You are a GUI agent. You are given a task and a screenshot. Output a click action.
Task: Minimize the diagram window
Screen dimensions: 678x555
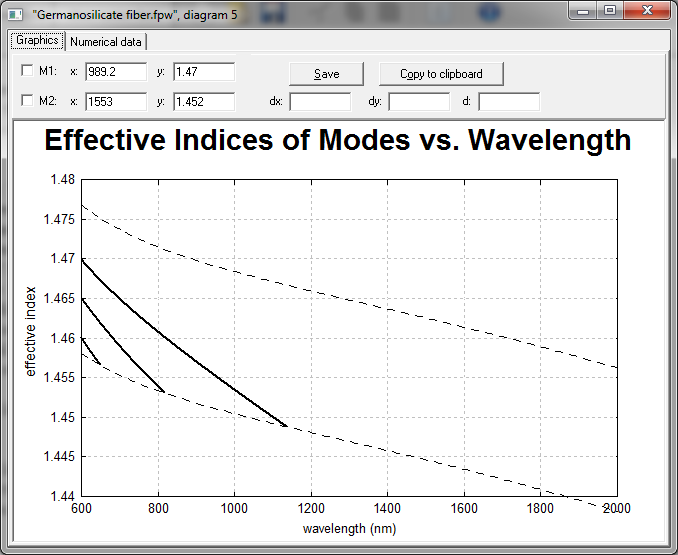click(x=583, y=10)
